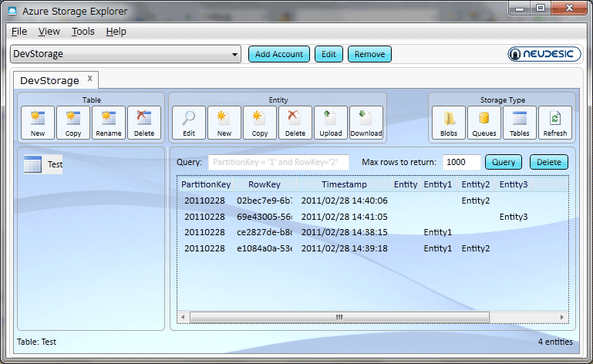Click the Remove account button
The image size is (593, 364).
pos(369,54)
